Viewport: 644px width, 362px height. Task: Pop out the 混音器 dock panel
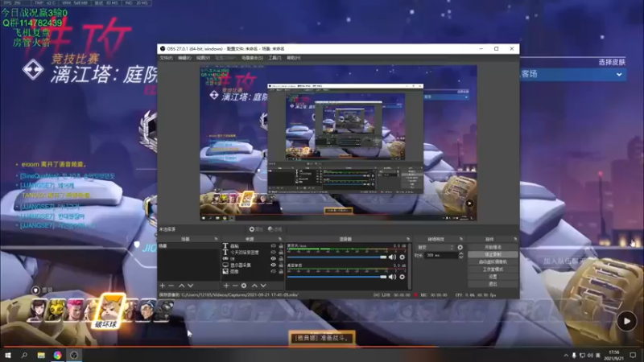[x=408, y=239]
